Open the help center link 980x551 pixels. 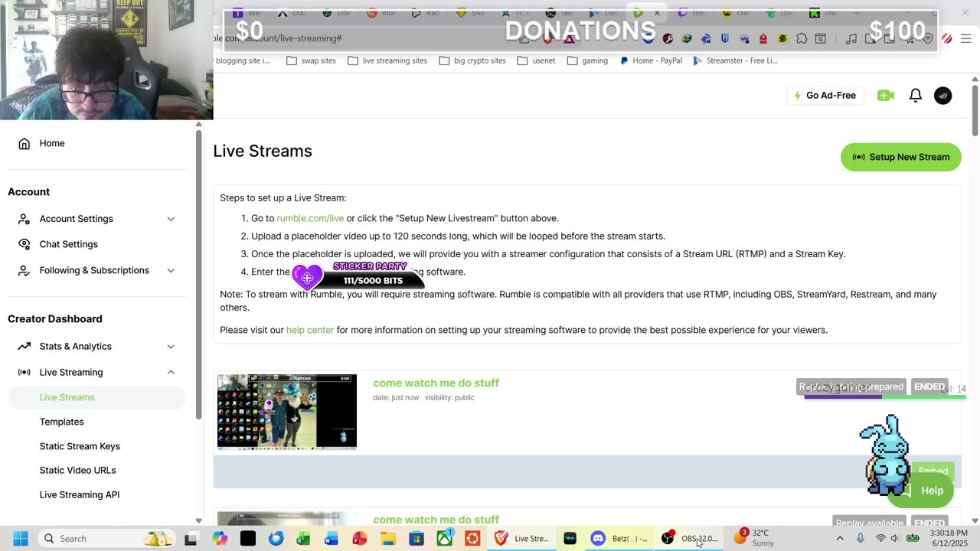pyautogui.click(x=310, y=330)
